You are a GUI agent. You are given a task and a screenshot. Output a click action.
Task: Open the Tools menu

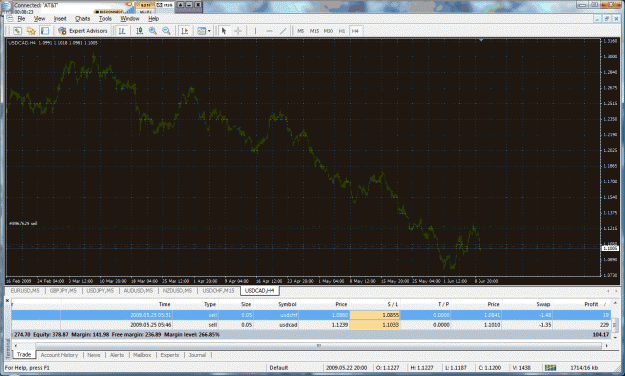click(105, 18)
